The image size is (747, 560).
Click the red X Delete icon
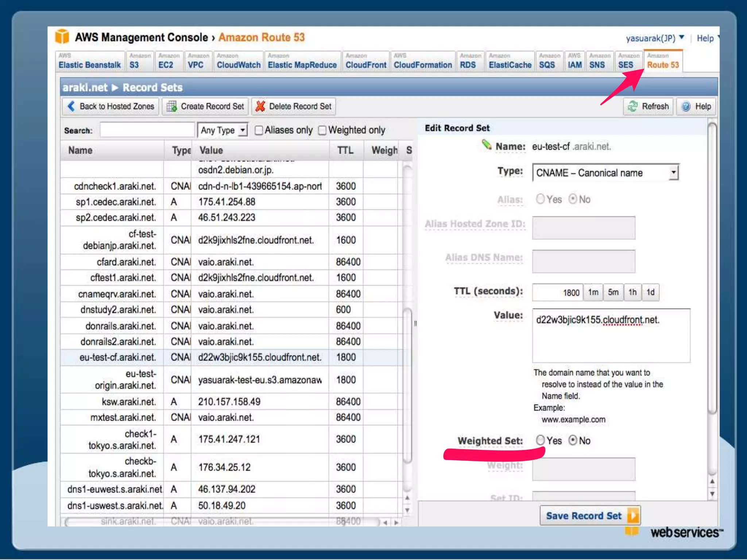click(x=260, y=106)
